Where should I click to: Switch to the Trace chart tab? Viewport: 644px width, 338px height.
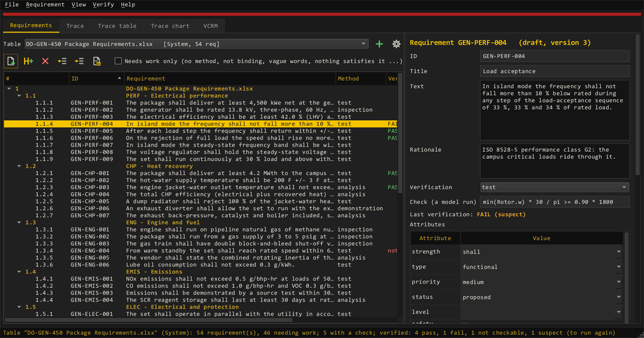tap(170, 26)
